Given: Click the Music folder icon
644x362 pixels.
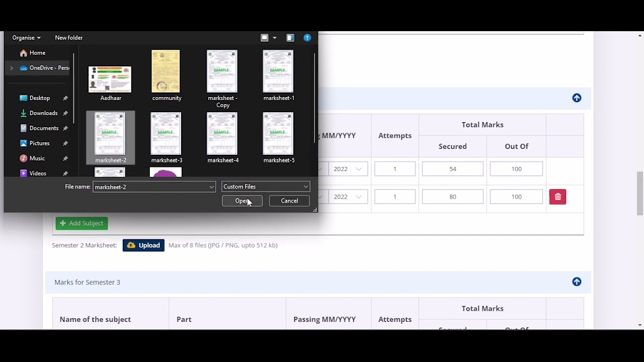Looking at the screenshot, I should (x=23, y=158).
